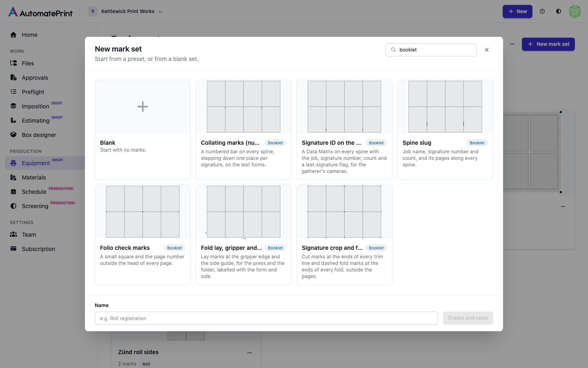Viewport: 588px width, 368px height.
Task: Click the Booklet tag on Folio check marks
Action: click(174, 248)
